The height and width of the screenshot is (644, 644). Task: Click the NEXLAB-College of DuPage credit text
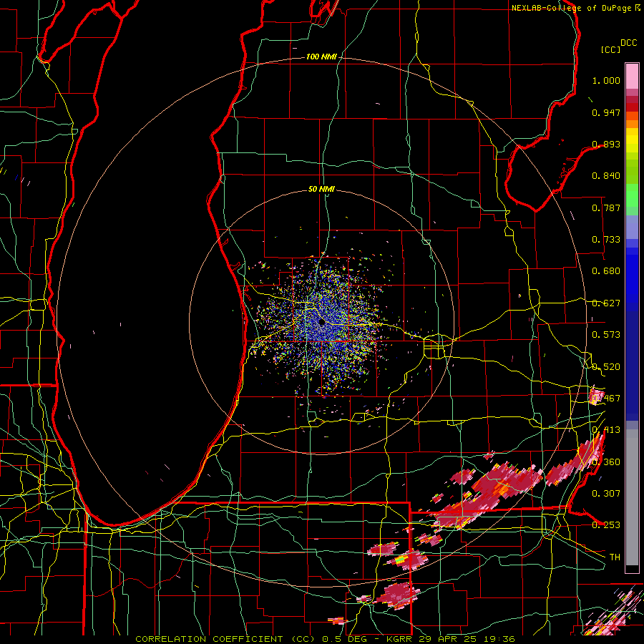572,8
